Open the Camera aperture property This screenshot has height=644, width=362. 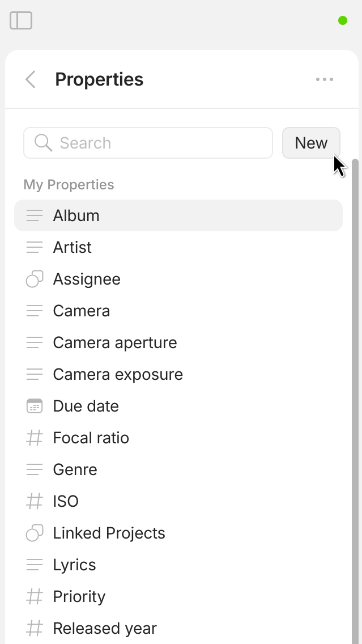114,342
